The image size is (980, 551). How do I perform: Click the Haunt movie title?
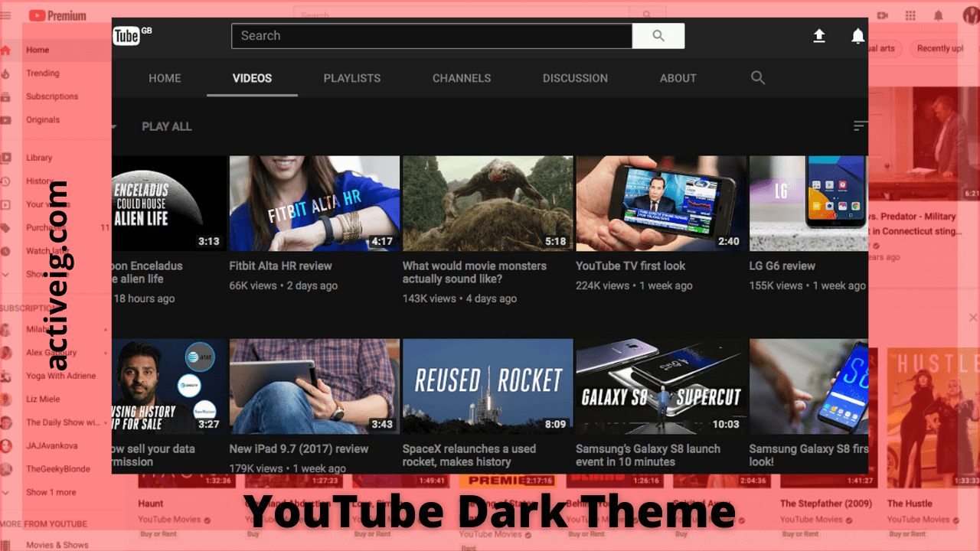151,504
